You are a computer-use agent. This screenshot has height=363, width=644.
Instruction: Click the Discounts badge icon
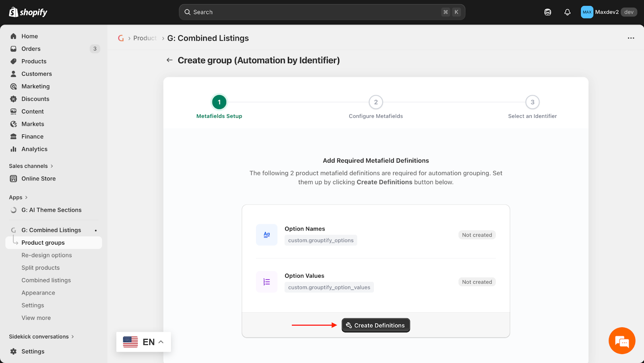click(13, 99)
